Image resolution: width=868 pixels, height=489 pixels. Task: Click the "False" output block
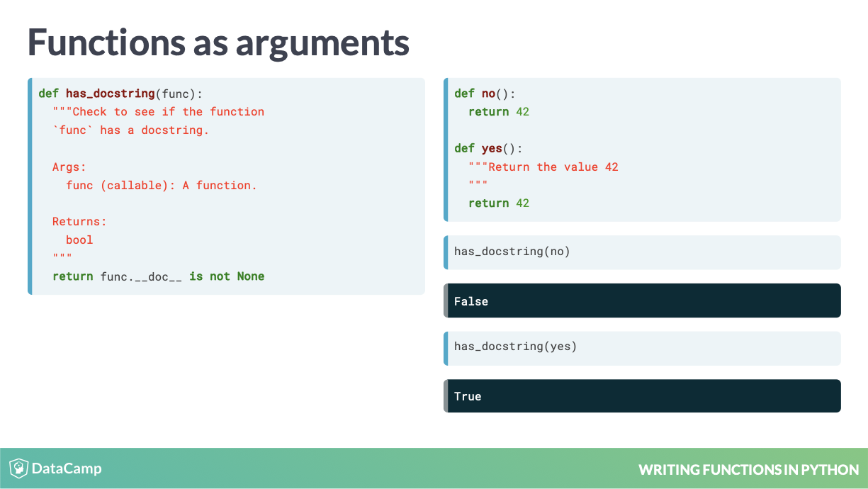pyautogui.click(x=642, y=300)
